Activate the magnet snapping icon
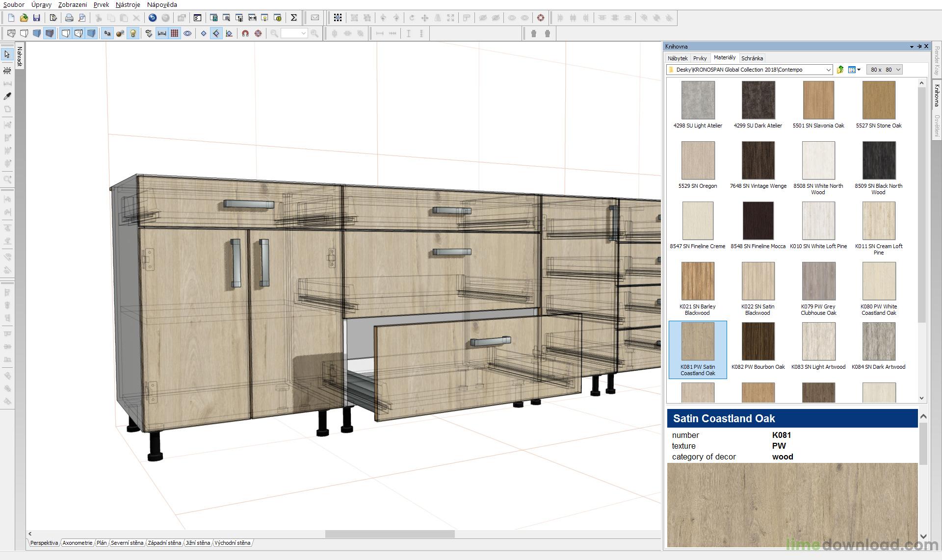This screenshot has width=942, height=560. point(245,33)
